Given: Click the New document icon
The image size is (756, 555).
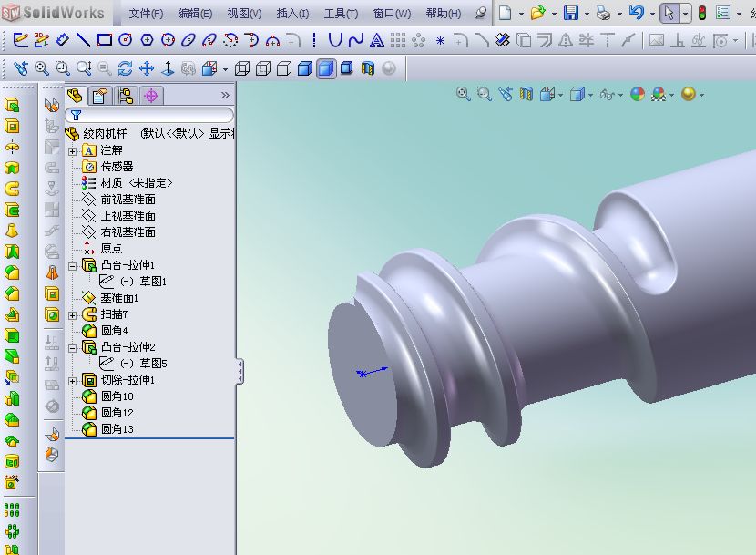Looking at the screenshot, I should (x=505, y=13).
